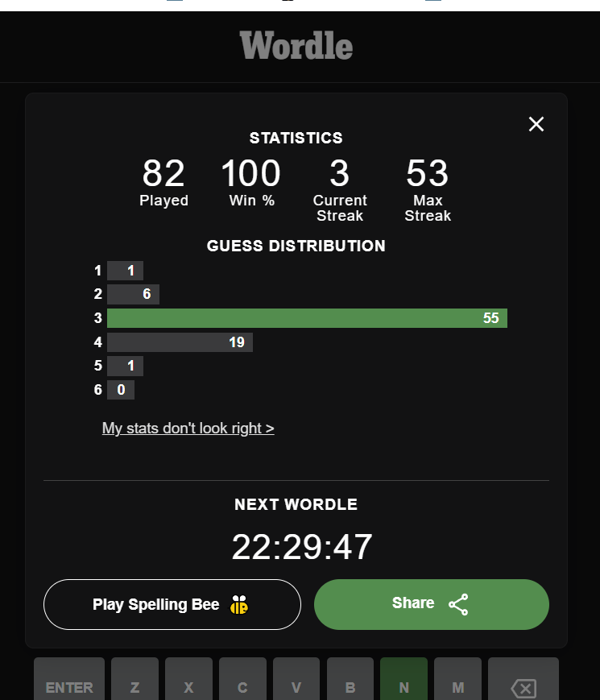Viewport: 600px width, 700px height.
Task: Close the statistics dialog with X
Action: [536, 124]
